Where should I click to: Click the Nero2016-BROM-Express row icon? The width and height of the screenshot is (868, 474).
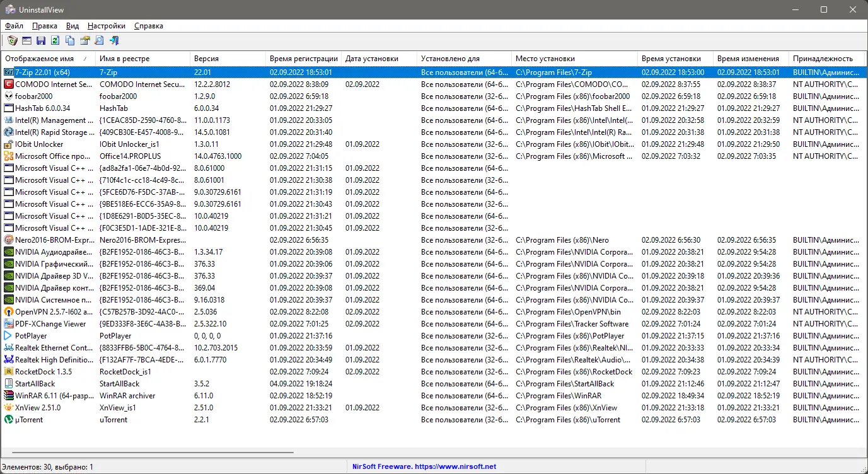(9, 240)
